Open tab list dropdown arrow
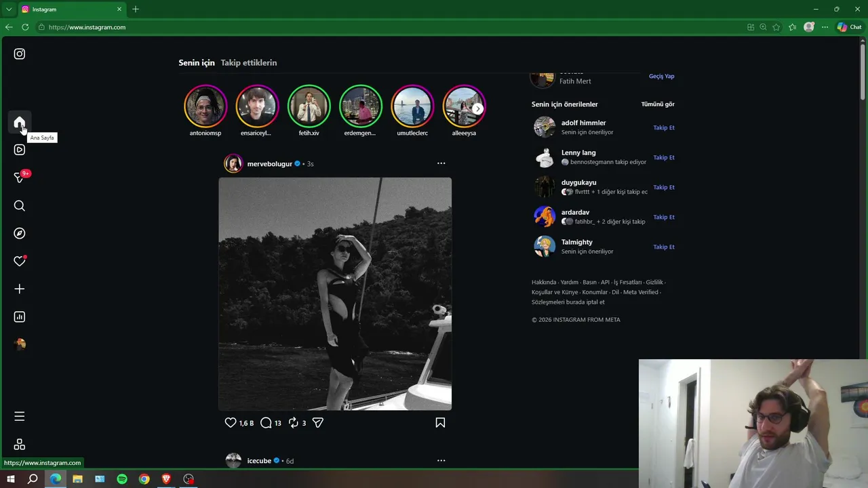The width and height of the screenshot is (868, 488). click(x=9, y=9)
